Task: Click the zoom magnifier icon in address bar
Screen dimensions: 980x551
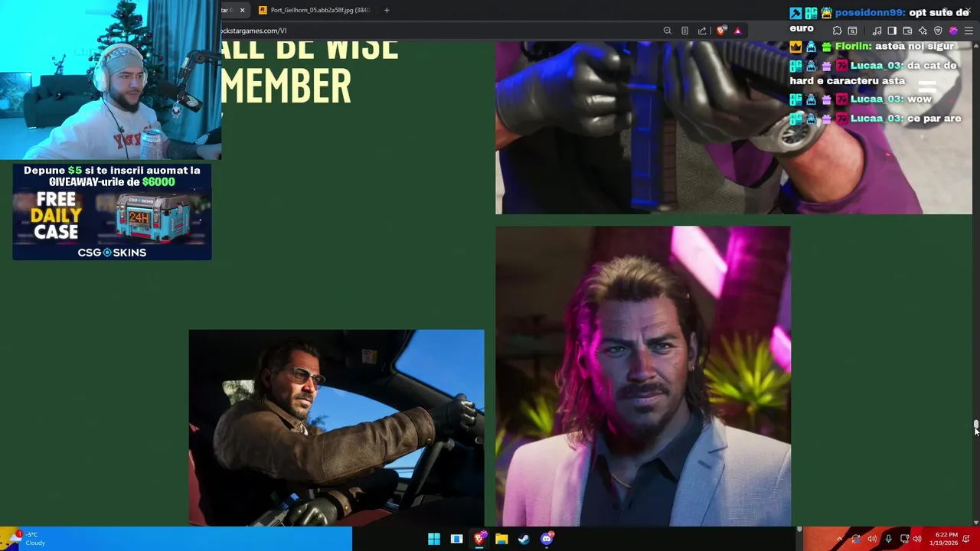Action: tap(668, 31)
